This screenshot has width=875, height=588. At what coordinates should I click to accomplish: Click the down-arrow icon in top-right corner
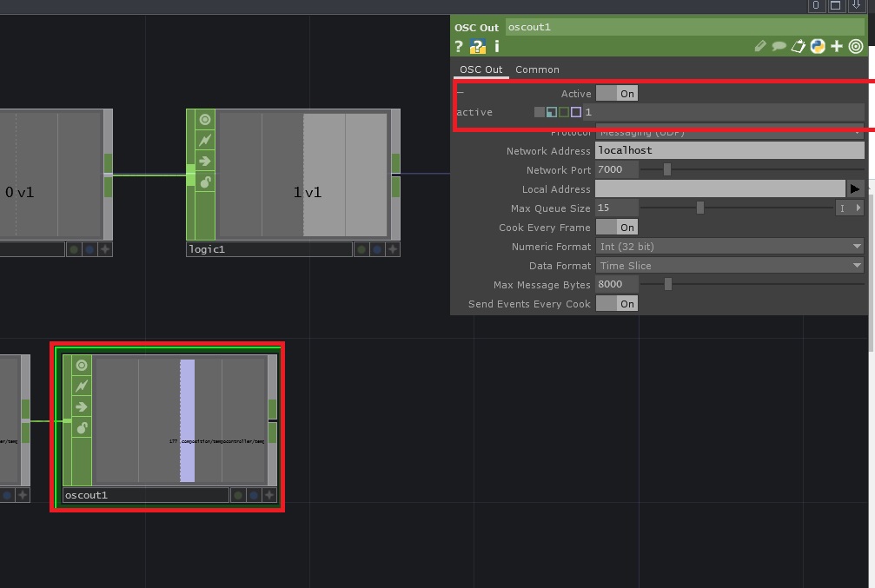pyautogui.click(x=856, y=5)
